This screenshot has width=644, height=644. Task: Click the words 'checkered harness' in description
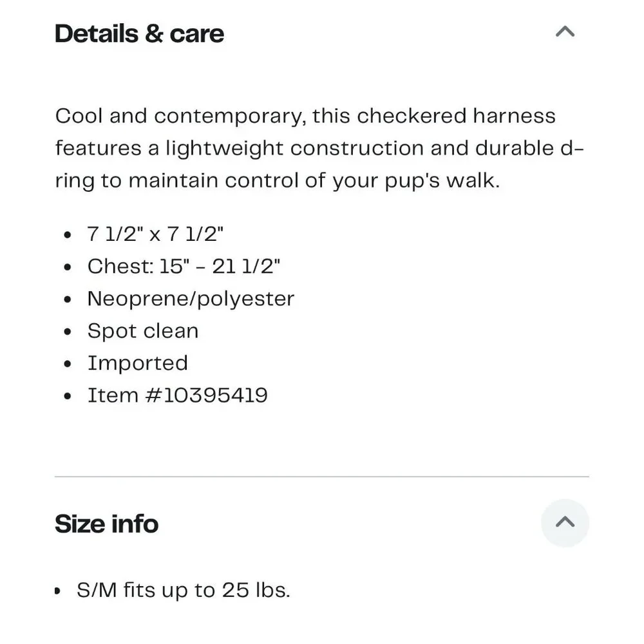click(456, 116)
